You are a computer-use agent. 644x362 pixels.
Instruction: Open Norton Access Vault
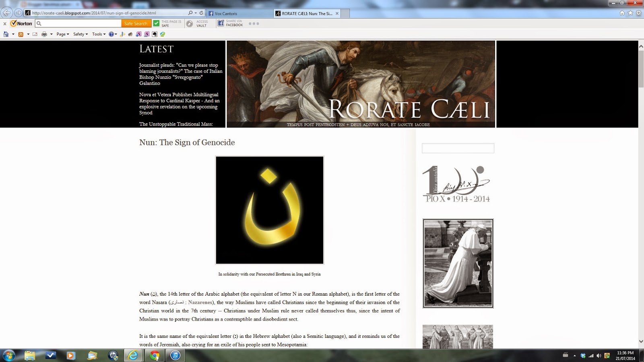pos(197,24)
